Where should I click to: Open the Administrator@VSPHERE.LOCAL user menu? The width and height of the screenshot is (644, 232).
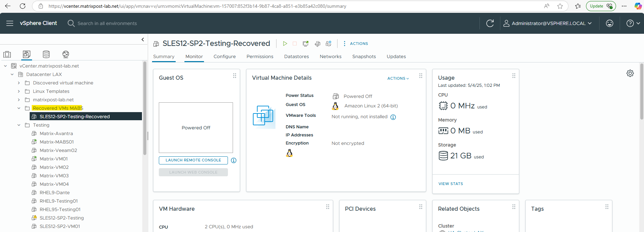coord(548,23)
